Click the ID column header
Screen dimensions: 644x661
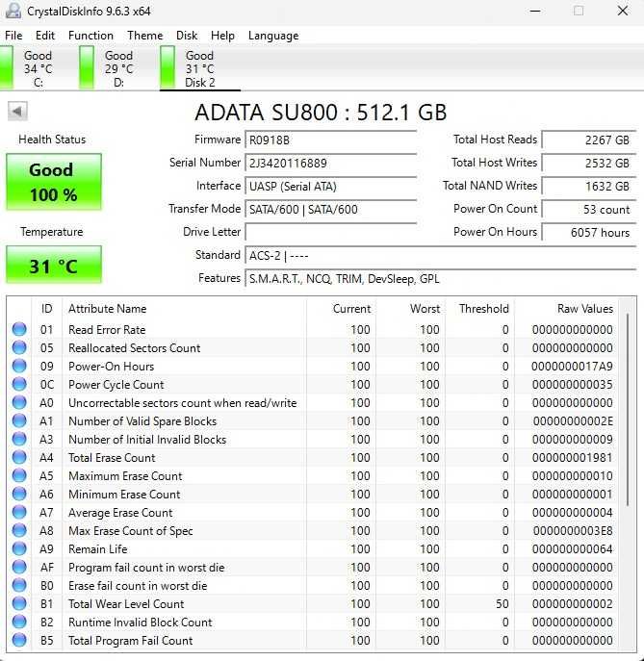point(47,309)
